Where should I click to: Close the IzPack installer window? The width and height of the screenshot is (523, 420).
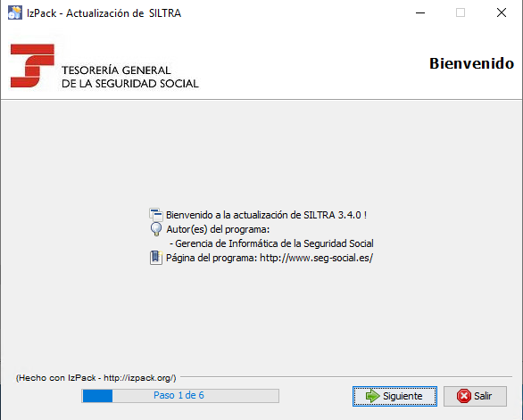[502, 13]
